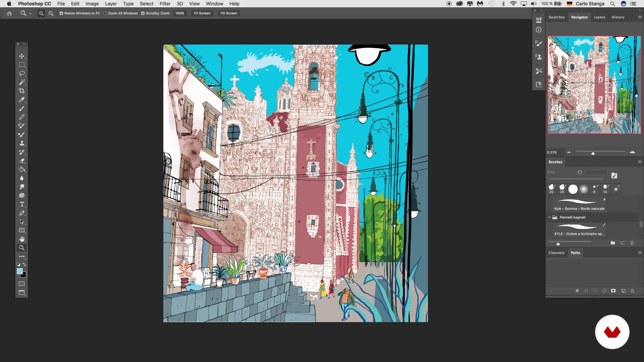This screenshot has height=362, width=644.
Task: Collapse the Pennelli bagnati brush folder
Action: point(549,217)
